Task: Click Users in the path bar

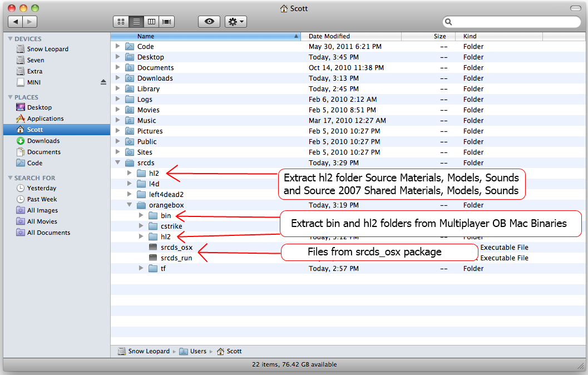Action: coord(193,352)
